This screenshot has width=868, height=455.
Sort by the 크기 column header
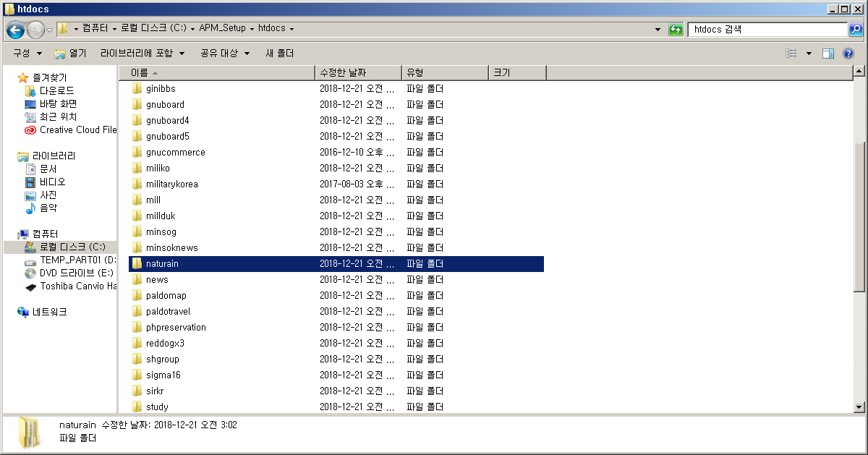pyautogui.click(x=518, y=72)
